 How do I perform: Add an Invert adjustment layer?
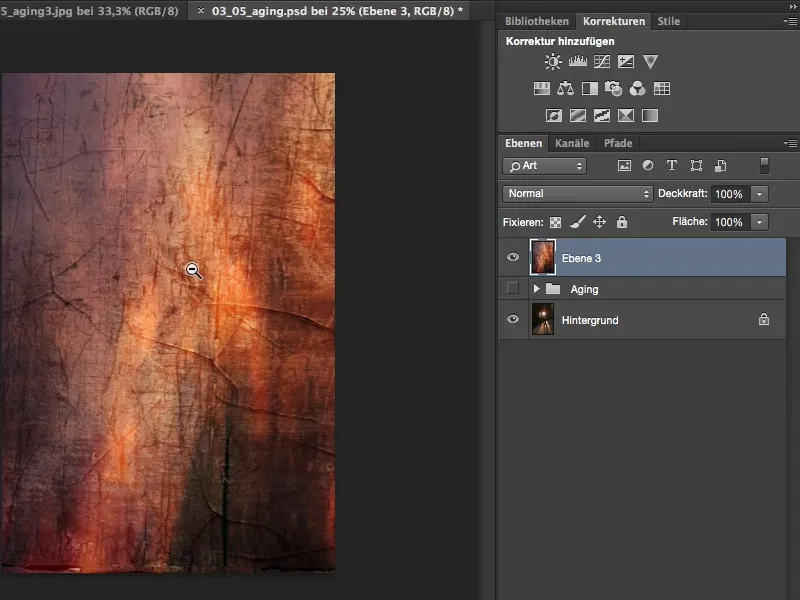tap(556, 115)
